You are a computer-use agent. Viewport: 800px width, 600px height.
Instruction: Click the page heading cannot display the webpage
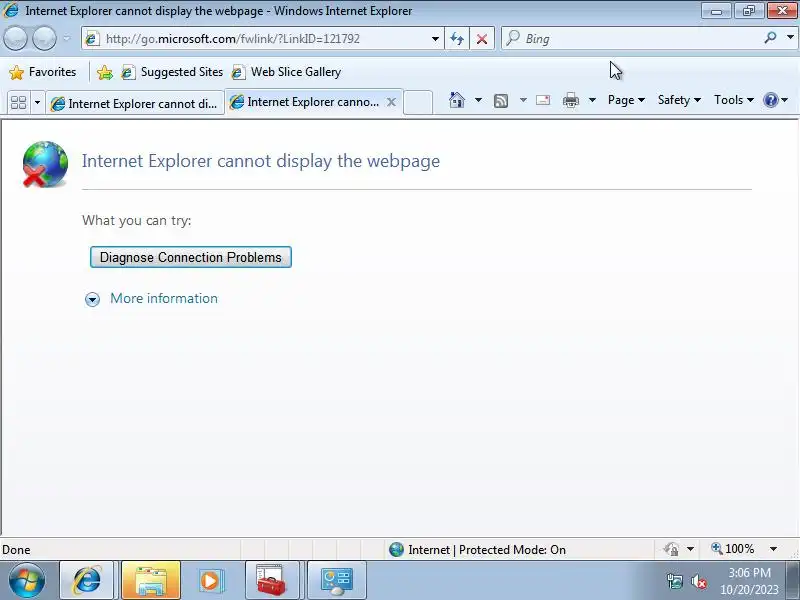pos(261,161)
